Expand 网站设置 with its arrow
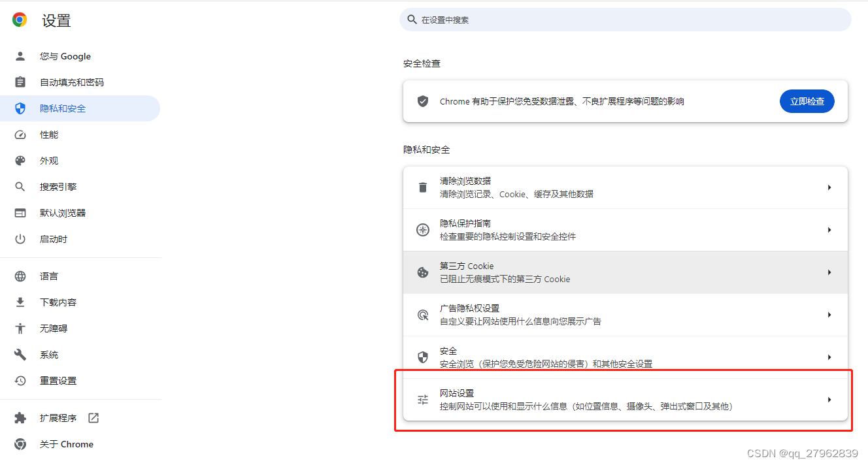 [829, 400]
